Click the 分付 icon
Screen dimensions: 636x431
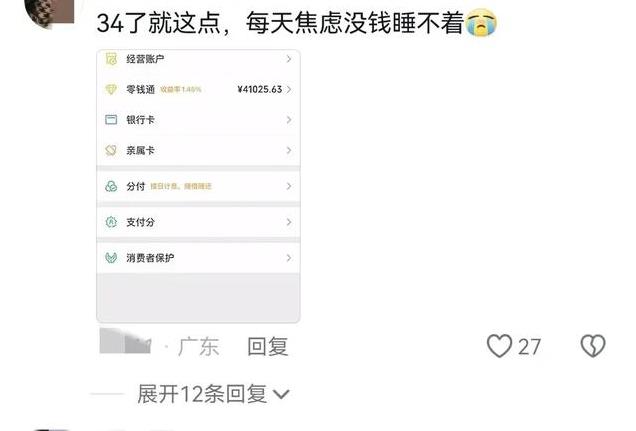(111, 186)
